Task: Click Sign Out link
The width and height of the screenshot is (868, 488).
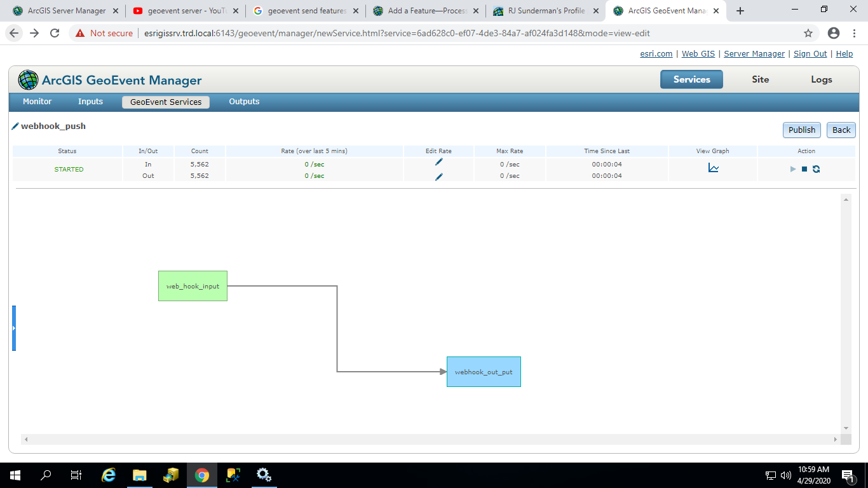Action: pos(810,54)
